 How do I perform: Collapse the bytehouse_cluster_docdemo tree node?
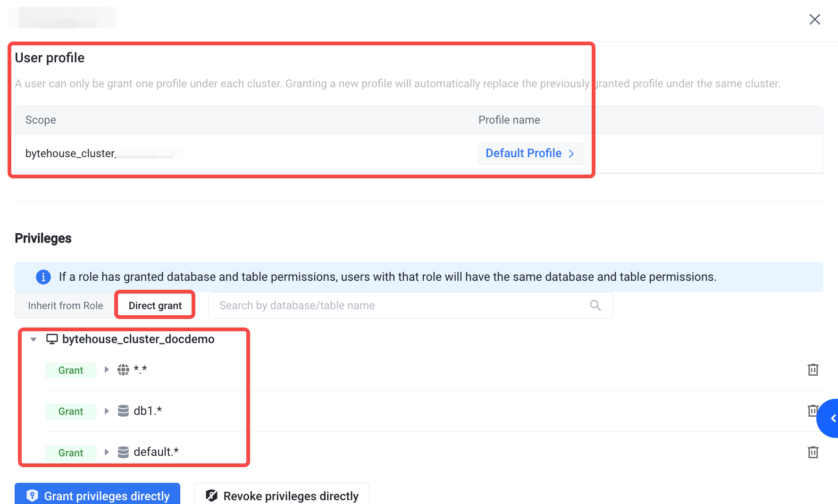point(33,339)
